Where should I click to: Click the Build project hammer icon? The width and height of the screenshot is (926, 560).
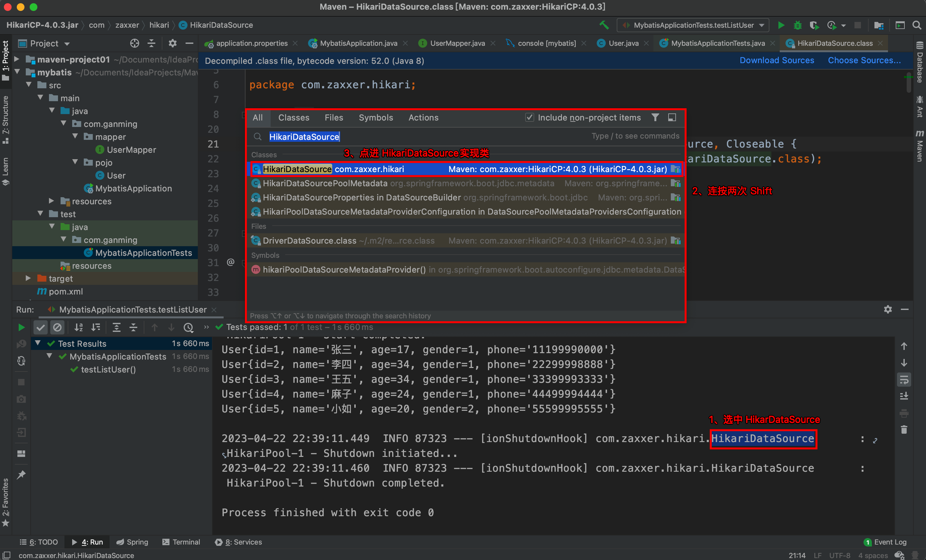[x=604, y=25]
